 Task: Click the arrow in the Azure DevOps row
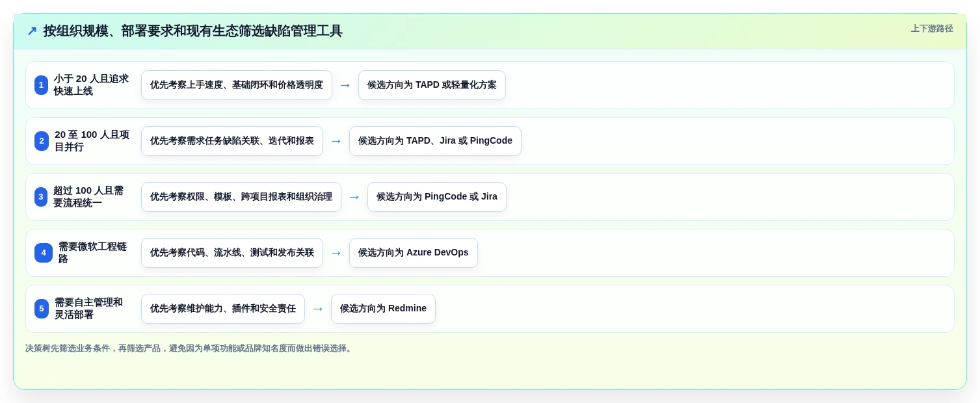tap(336, 253)
